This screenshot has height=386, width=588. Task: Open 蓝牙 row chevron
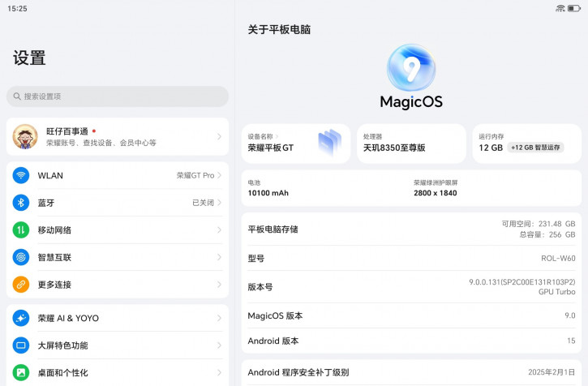pyautogui.click(x=219, y=203)
